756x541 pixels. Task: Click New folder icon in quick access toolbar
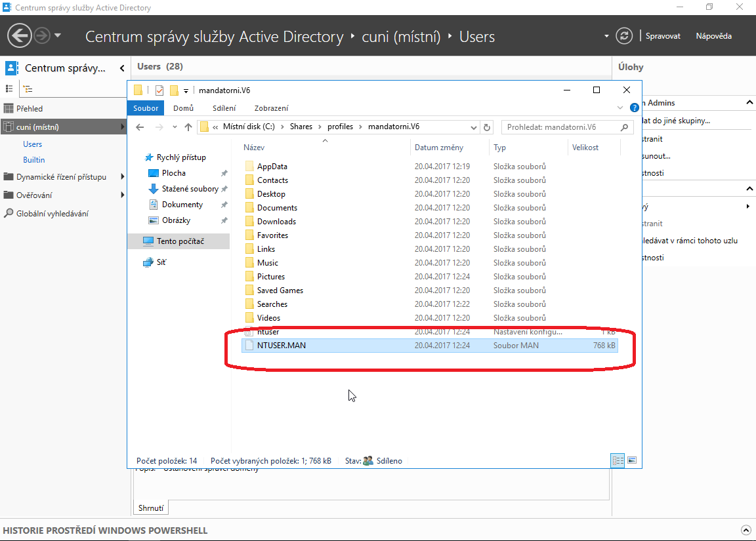[x=174, y=90]
